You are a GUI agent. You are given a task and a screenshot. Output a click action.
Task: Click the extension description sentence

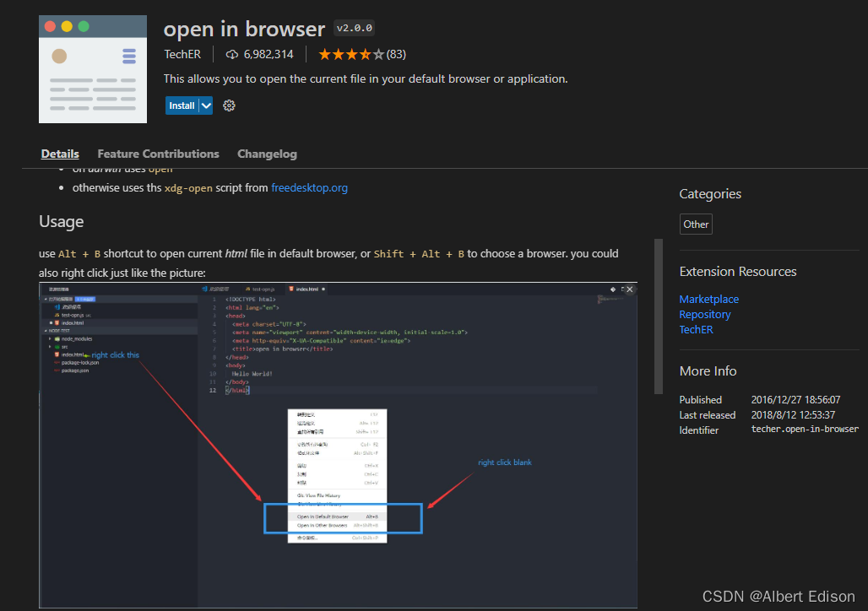pos(366,78)
